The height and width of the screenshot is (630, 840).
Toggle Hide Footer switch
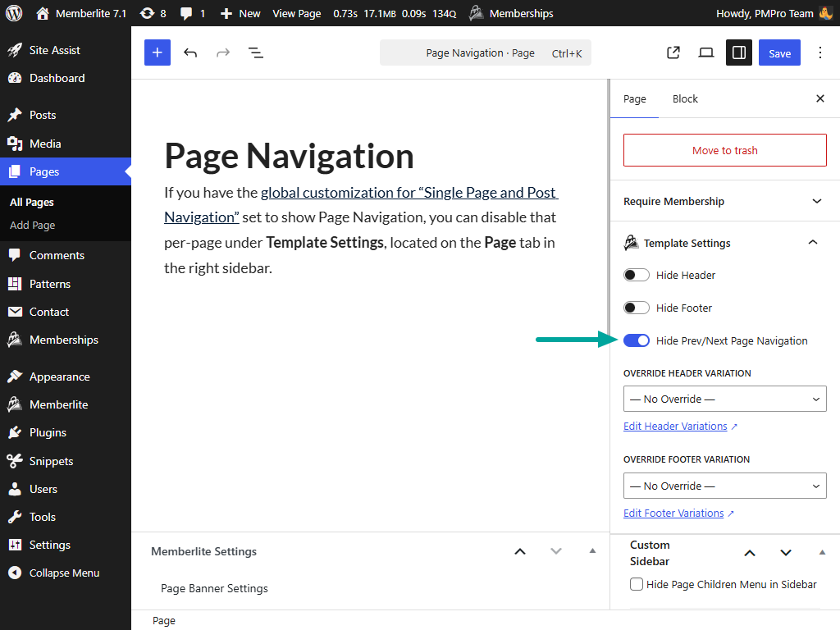point(637,308)
